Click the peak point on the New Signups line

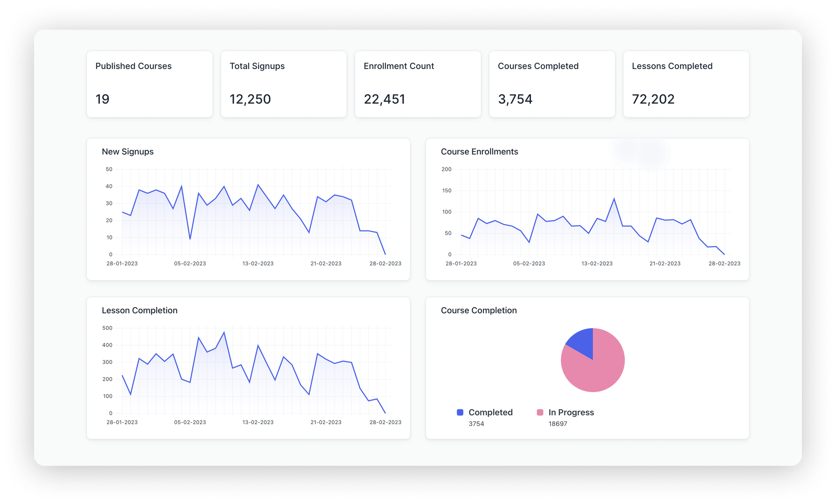point(258,185)
